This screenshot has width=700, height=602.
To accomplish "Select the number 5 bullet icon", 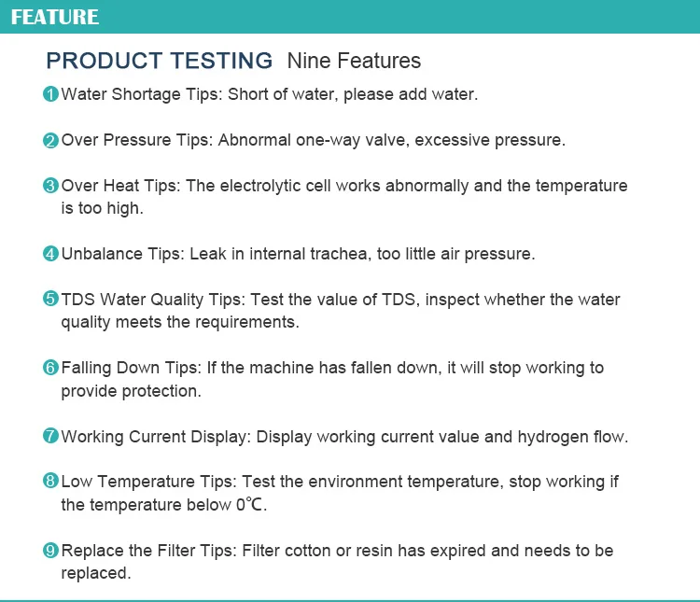I will pyautogui.click(x=50, y=300).
